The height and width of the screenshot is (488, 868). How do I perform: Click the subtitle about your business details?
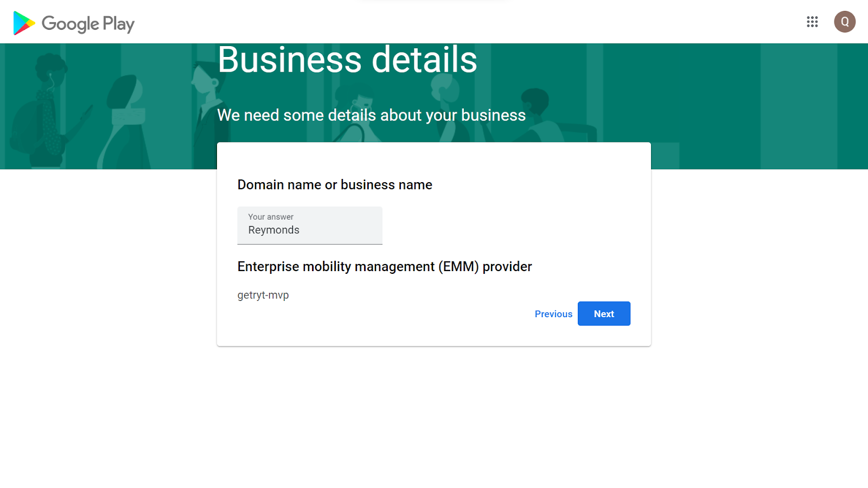click(372, 115)
